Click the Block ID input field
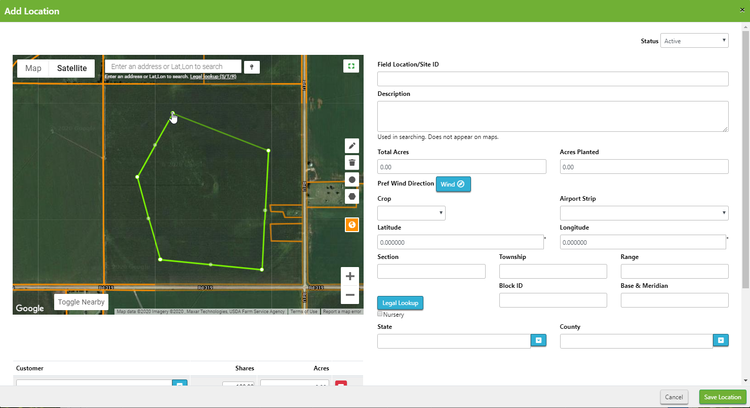 tap(552, 300)
